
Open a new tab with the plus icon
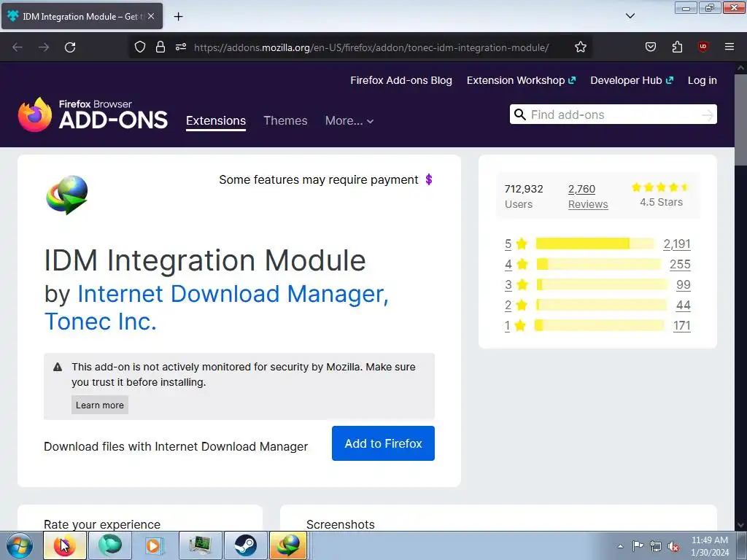point(178,17)
